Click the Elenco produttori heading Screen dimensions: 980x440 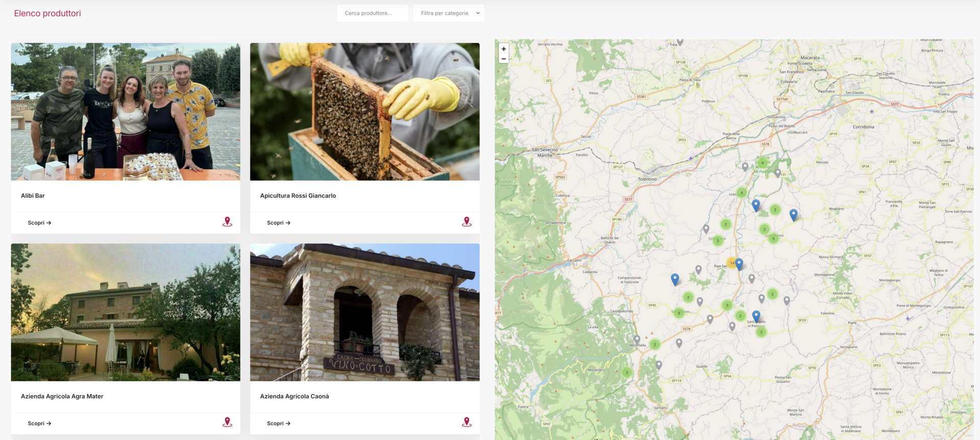pos(47,13)
